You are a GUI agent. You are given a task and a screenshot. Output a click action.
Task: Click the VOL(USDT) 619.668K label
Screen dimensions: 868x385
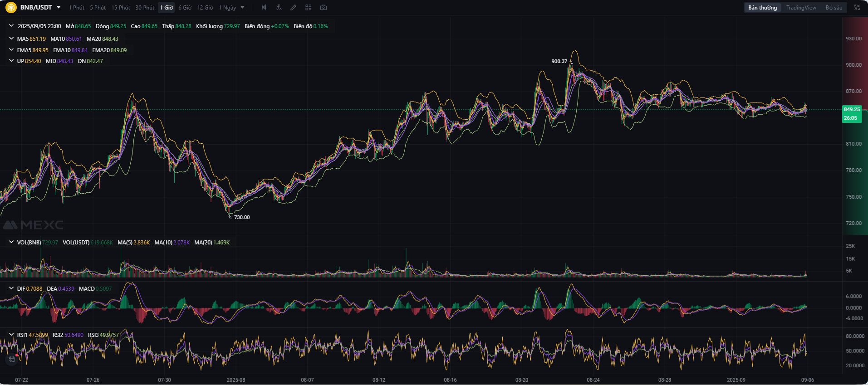[88, 243]
